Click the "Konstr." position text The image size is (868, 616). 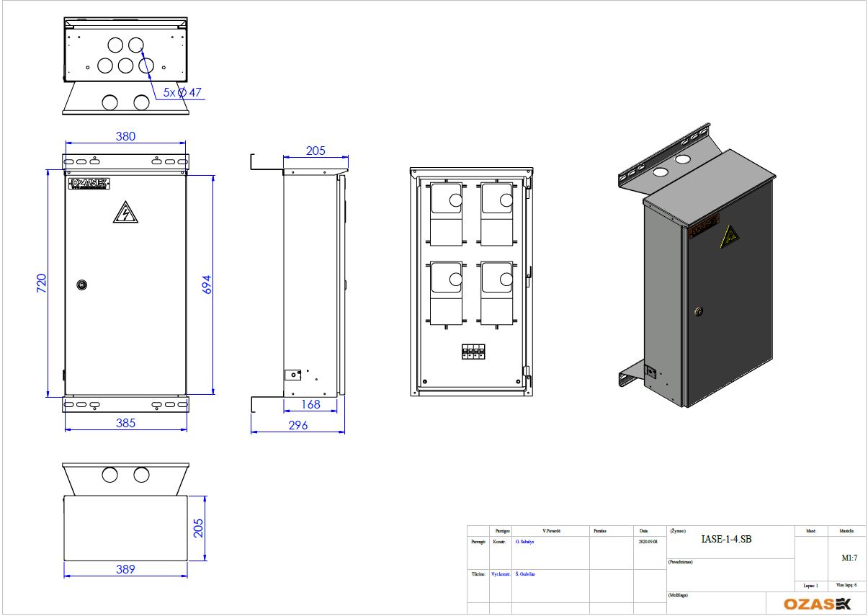(499, 541)
